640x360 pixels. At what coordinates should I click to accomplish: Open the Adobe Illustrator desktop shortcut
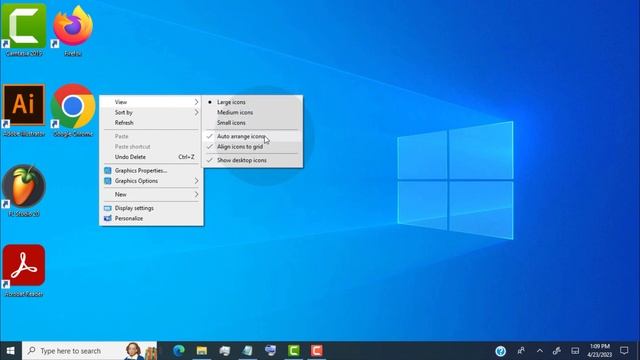(x=24, y=109)
